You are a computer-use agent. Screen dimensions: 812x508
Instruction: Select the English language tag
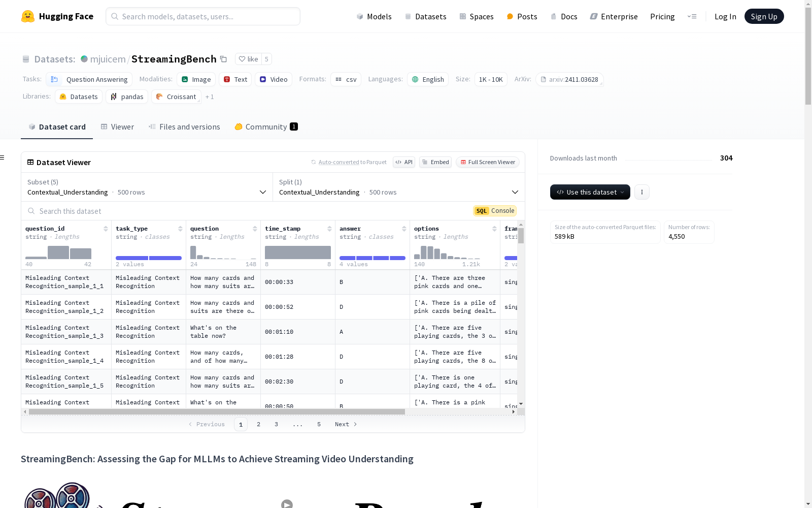428,79
